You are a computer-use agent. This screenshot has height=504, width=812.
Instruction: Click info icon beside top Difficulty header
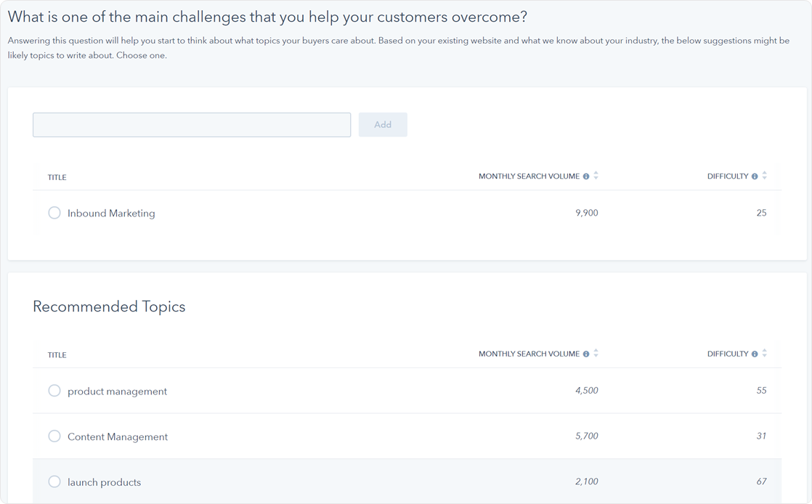[755, 176]
